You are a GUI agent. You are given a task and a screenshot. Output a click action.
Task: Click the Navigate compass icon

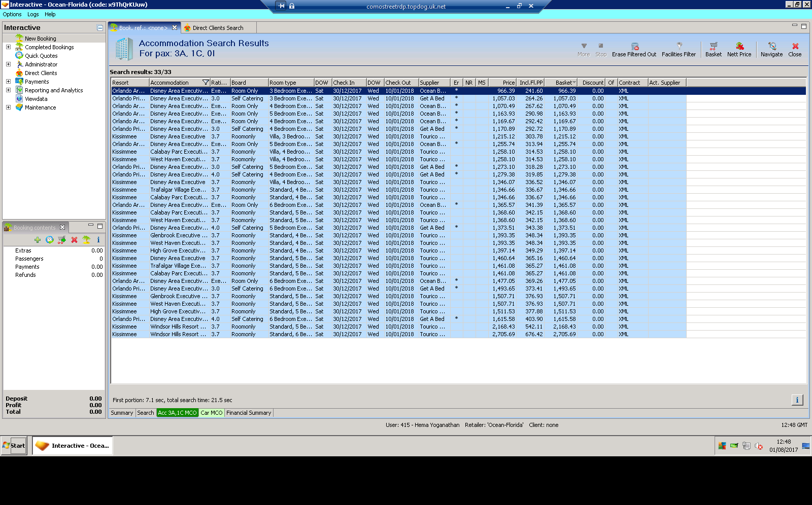point(772,46)
